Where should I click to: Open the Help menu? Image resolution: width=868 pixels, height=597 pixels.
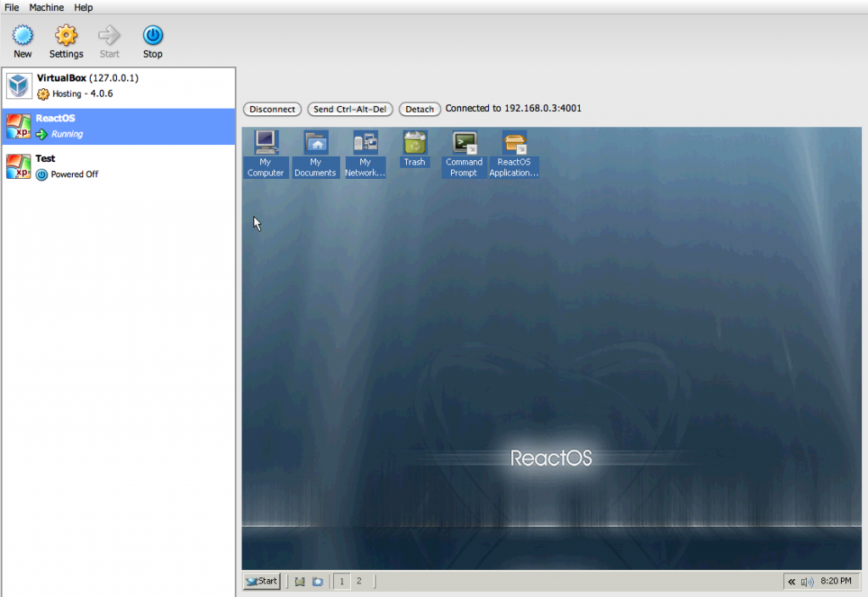(x=84, y=7)
